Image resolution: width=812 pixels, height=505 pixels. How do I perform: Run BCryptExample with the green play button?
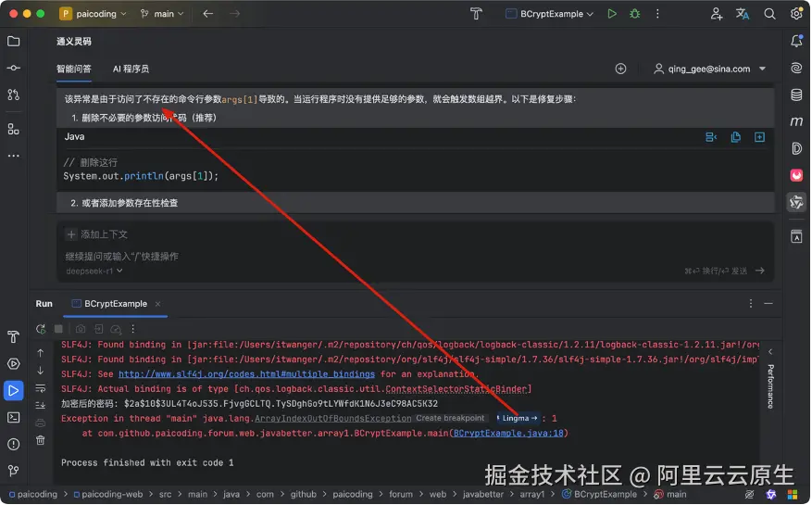coord(612,14)
